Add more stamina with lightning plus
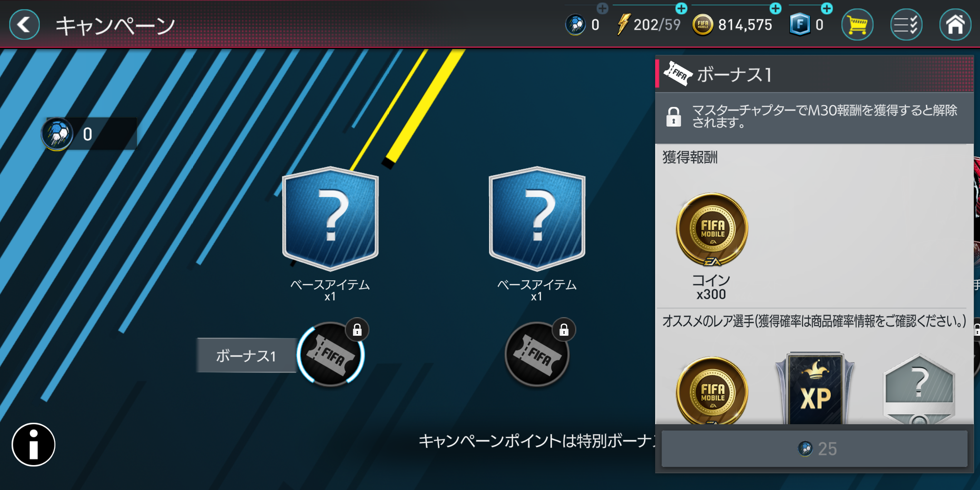This screenshot has height=490, width=980. pos(681,8)
